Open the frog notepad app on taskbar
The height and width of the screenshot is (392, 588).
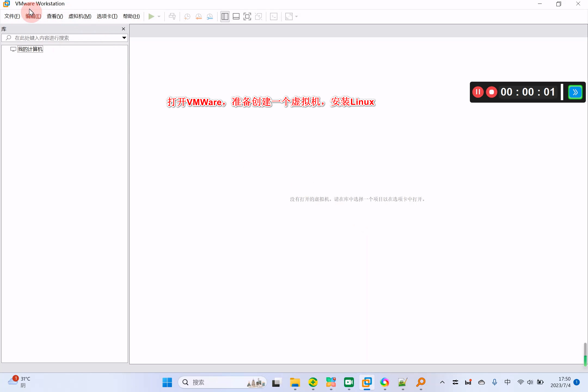pyautogui.click(x=403, y=382)
